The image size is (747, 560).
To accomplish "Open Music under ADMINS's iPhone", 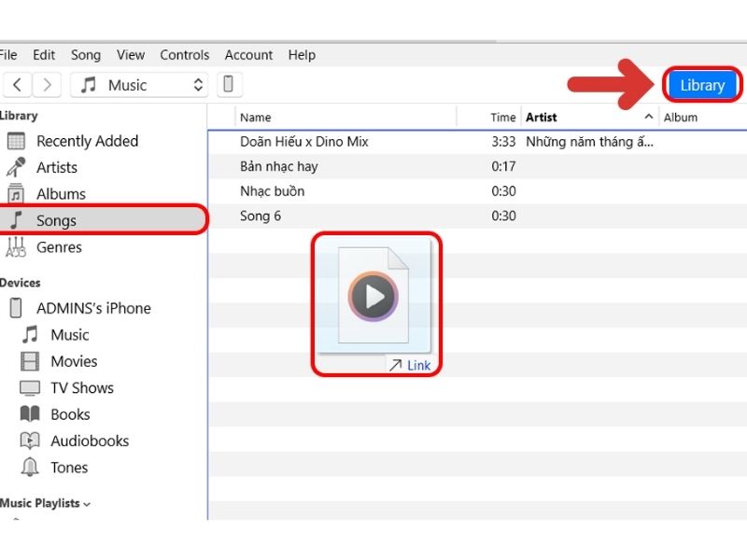I will [69, 335].
